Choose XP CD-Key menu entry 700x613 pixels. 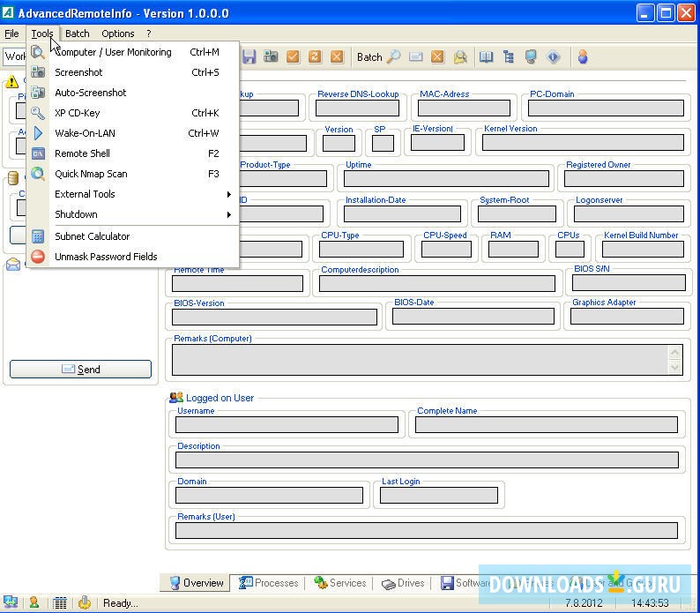(132, 113)
